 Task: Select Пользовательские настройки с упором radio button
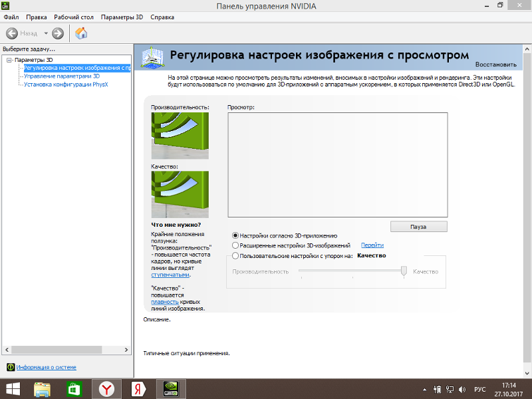[x=235, y=256]
